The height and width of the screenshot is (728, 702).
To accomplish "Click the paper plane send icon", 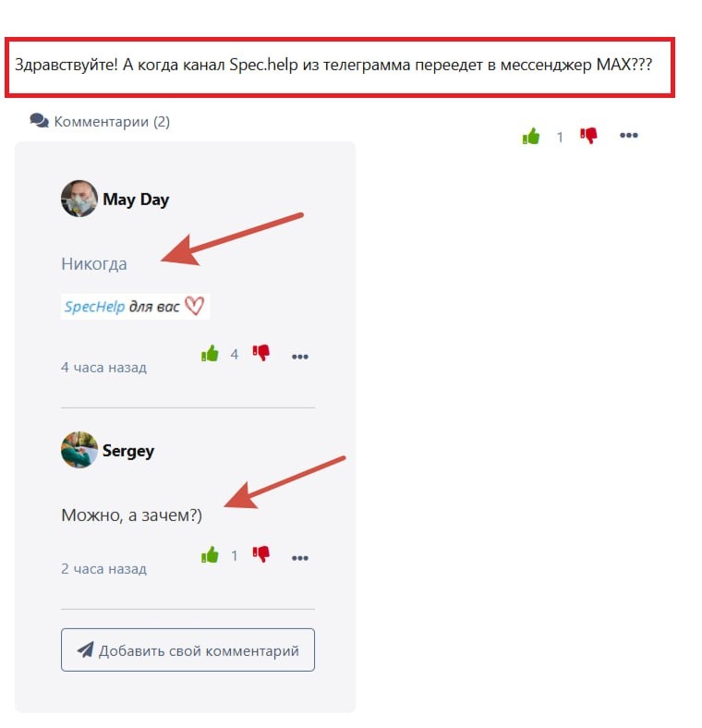I will coord(85,650).
